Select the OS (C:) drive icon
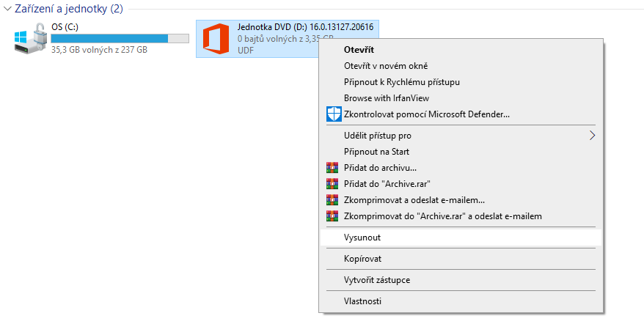The width and height of the screenshot is (644, 335). pyautogui.click(x=30, y=38)
